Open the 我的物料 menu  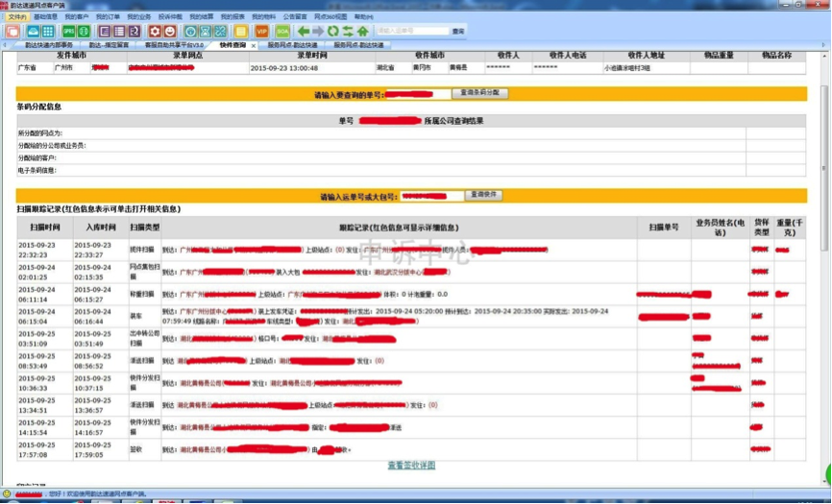point(263,17)
